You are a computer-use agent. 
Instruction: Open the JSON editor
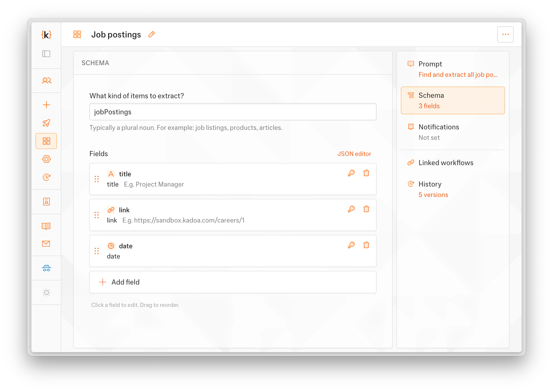coord(354,153)
